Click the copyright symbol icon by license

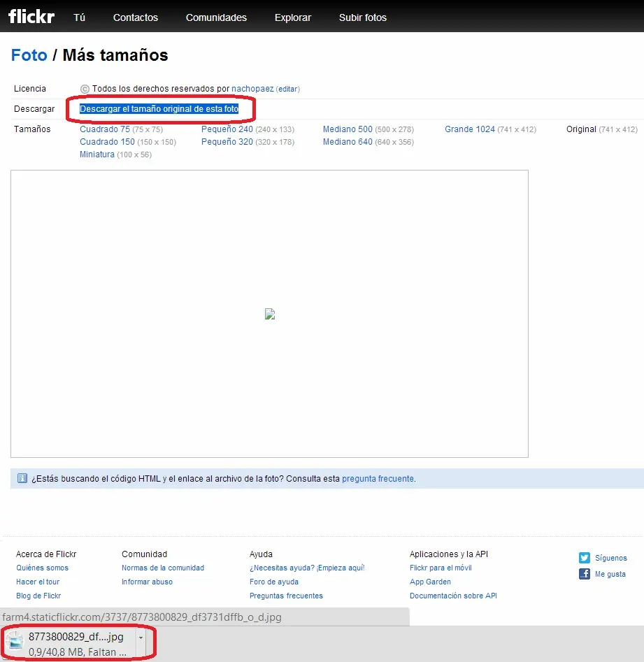click(85, 89)
